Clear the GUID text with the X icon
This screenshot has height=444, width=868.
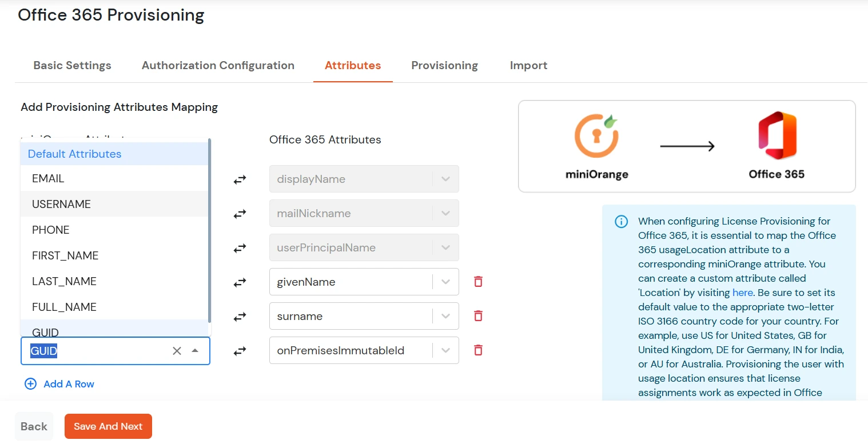[177, 350]
